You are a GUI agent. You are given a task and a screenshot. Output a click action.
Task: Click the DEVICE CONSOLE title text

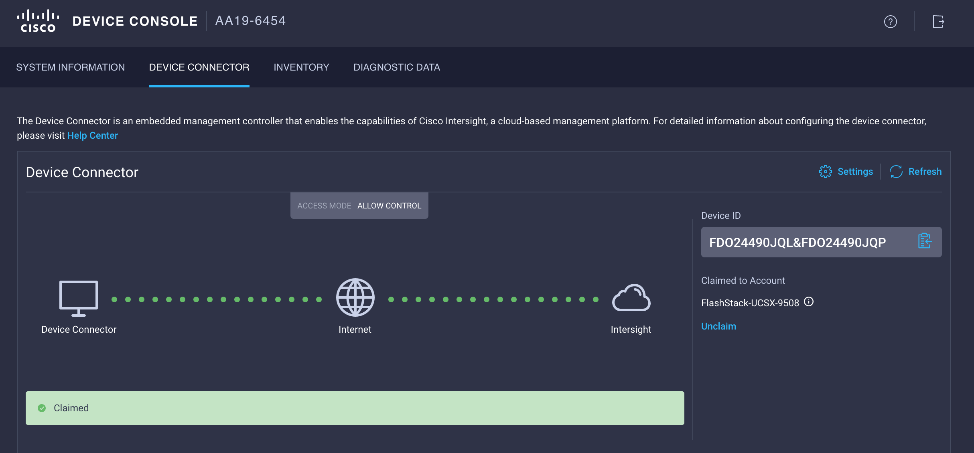coord(135,21)
